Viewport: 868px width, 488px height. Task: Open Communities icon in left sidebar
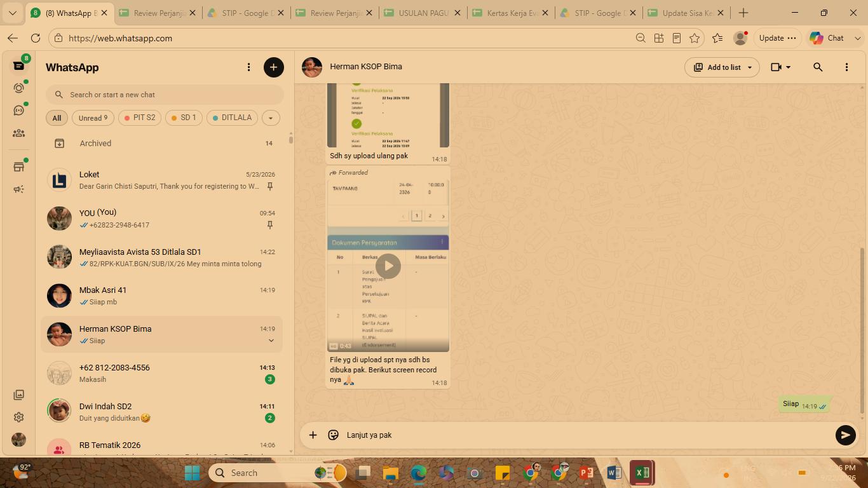(x=18, y=133)
